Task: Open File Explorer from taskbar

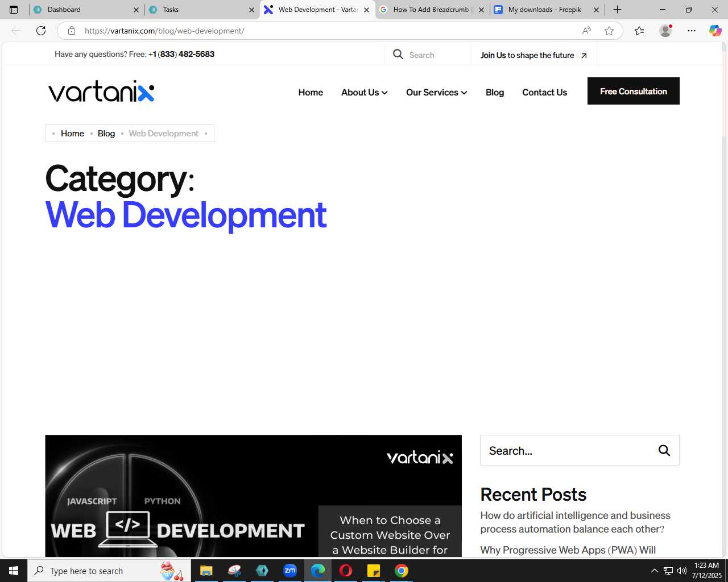Action: (x=206, y=571)
